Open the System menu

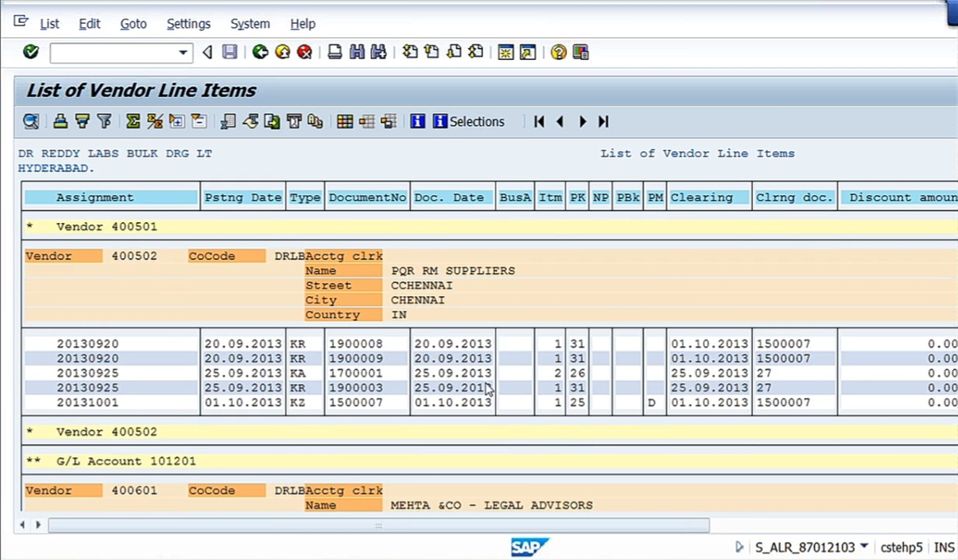(x=250, y=24)
